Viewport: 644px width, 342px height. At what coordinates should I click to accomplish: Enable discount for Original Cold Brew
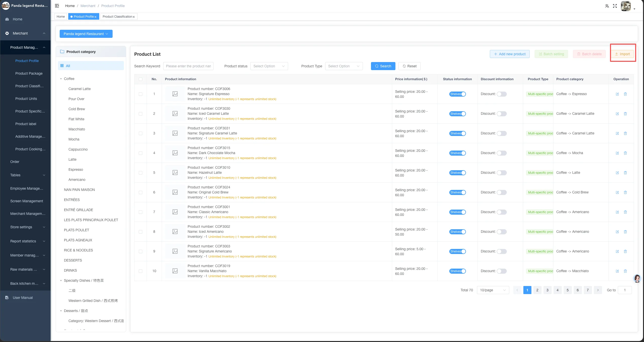pos(501,192)
